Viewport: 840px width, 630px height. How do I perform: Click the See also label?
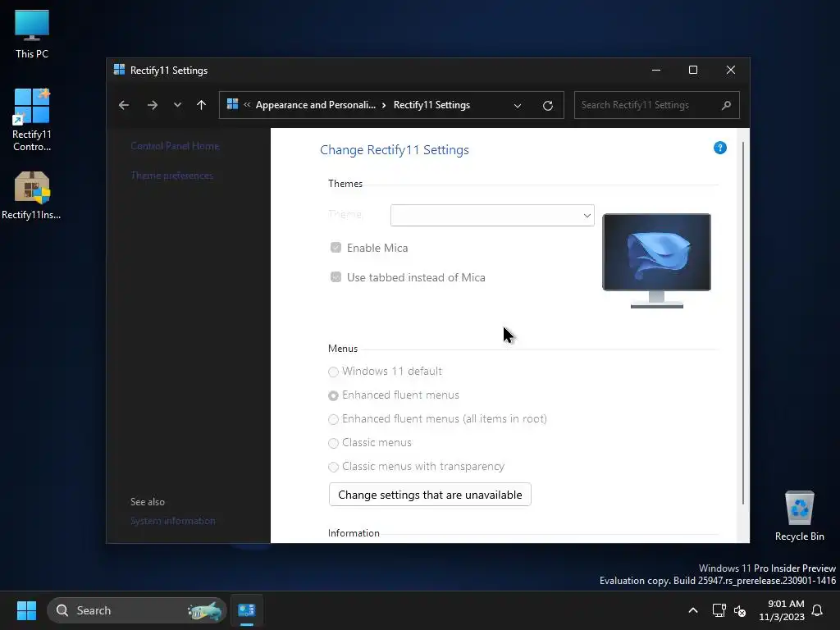[148, 502]
